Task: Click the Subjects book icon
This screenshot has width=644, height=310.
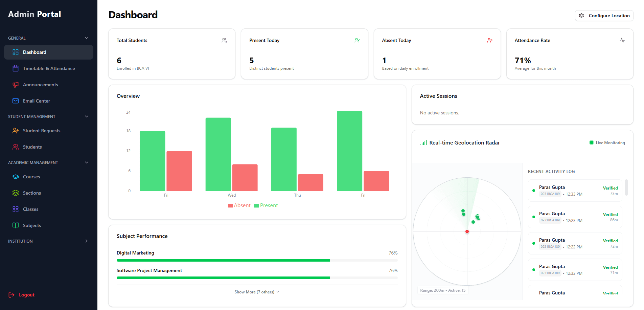Action: click(16, 225)
